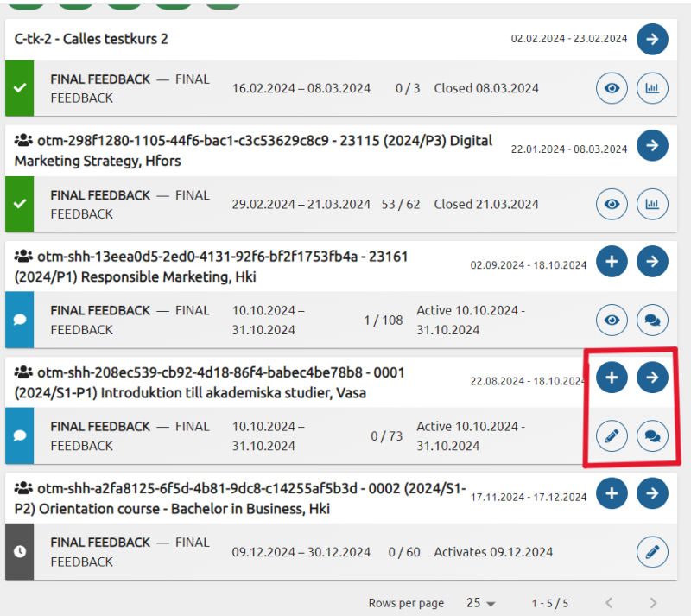Go to Responsible Marketing course via arrow
Image resolution: width=691 pixels, height=616 pixels.
[652, 262]
